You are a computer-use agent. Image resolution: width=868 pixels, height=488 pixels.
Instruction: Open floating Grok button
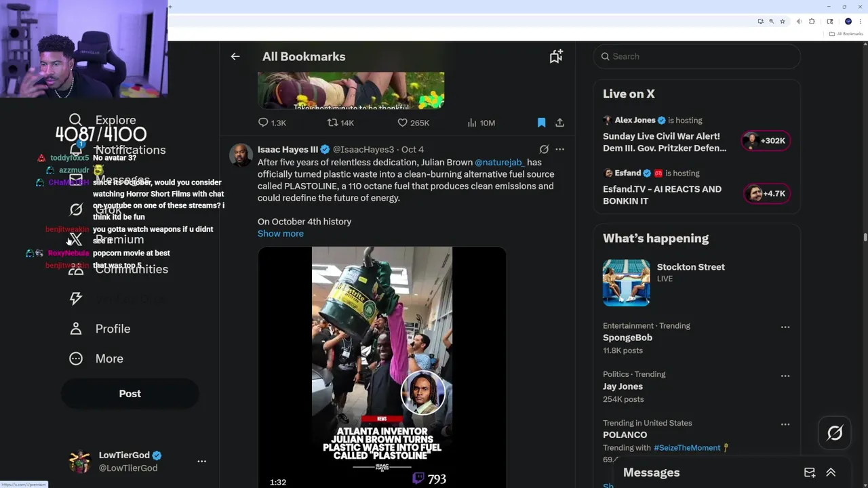835,432
